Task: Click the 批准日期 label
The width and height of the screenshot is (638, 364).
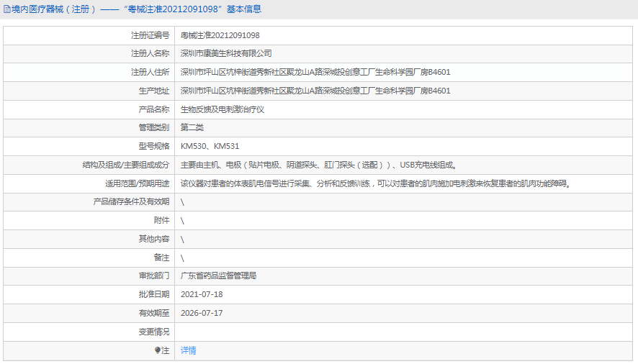Action: point(154,294)
